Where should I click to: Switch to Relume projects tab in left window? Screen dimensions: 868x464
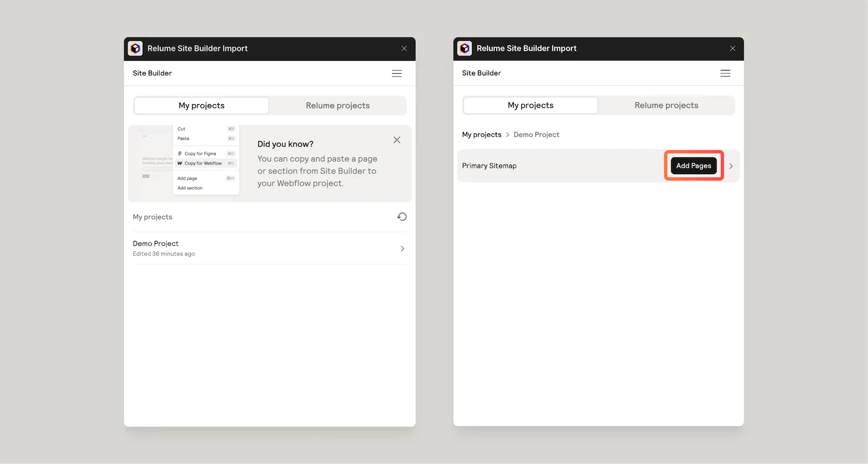tap(337, 106)
